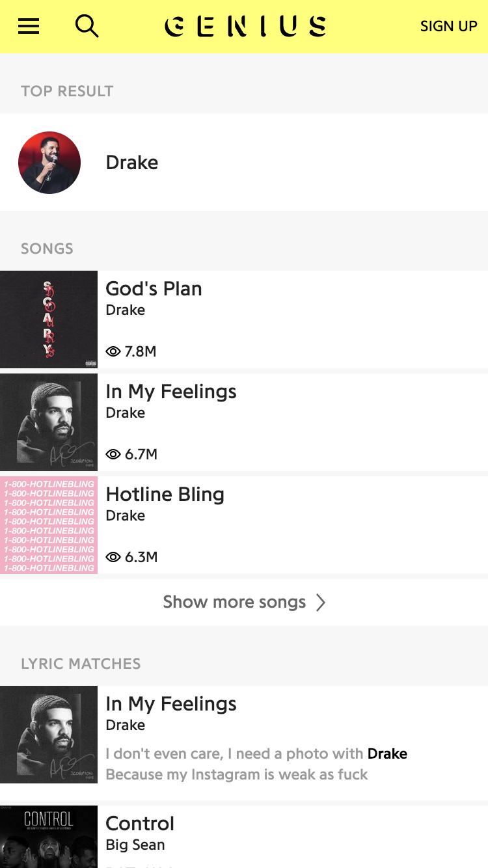Expand the list with Show more songs

pos(234,603)
